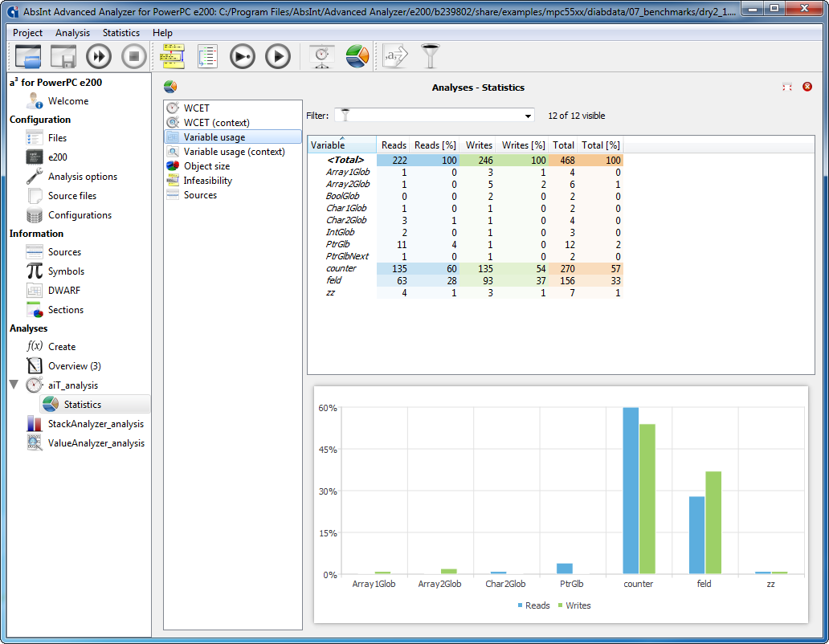This screenshot has width=829, height=644.
Task: Select Variable usage (context) view
Action: 233,152
